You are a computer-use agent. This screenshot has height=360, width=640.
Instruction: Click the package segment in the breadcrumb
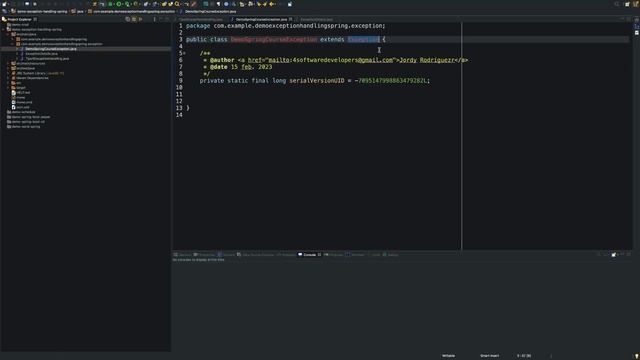click(x=134, y=11)
